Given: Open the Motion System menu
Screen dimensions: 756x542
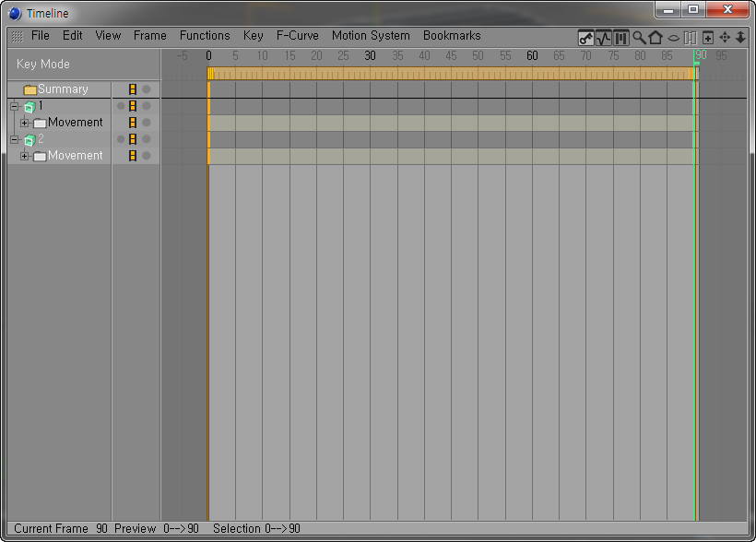Looking at the screenshot, I should (x=371, y=36).
